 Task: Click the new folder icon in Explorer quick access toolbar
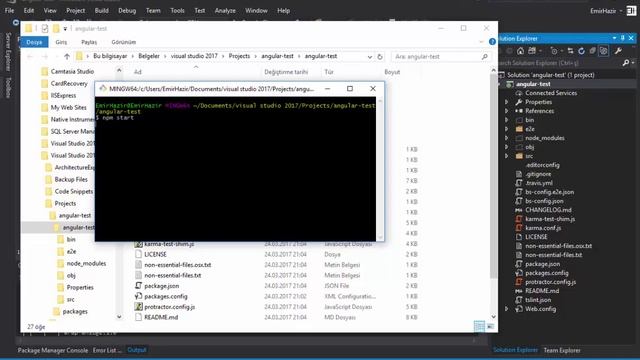click(x=56, y=29)
